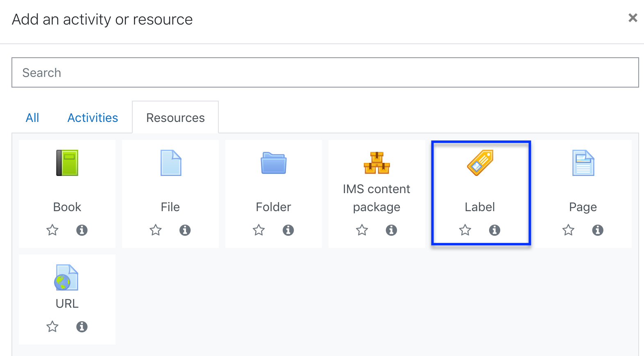Click the IMS content package text
Viewport: 644px width, 356px height.
[377, 198]
